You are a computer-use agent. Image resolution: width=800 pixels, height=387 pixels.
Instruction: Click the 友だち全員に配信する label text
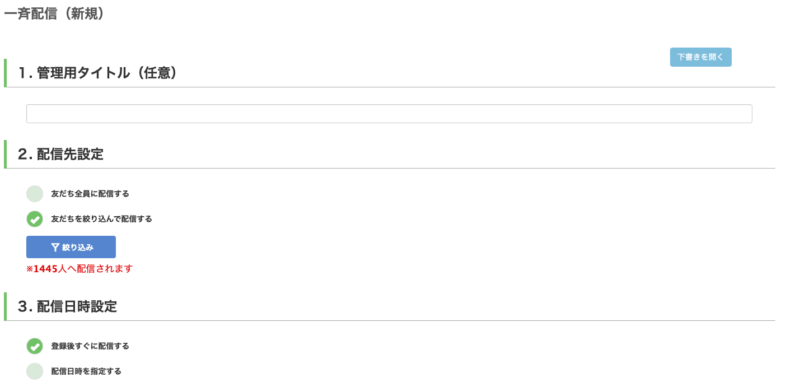point(90,194)
